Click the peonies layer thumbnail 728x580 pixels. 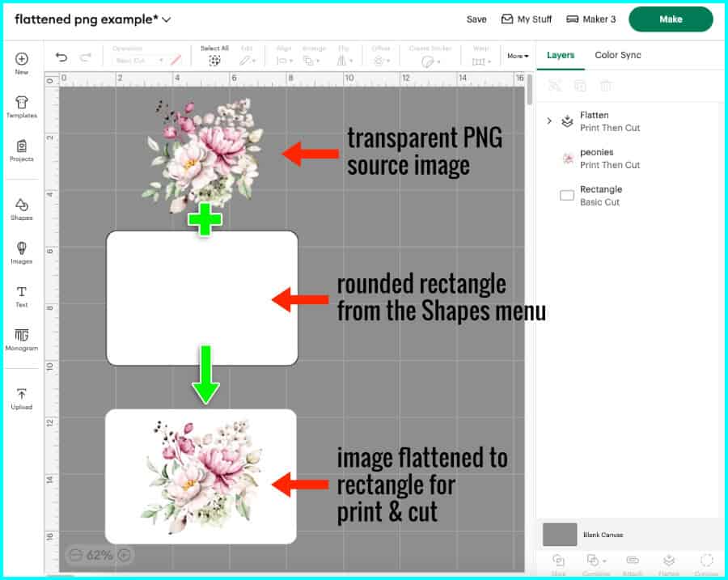tap(567, 159)
